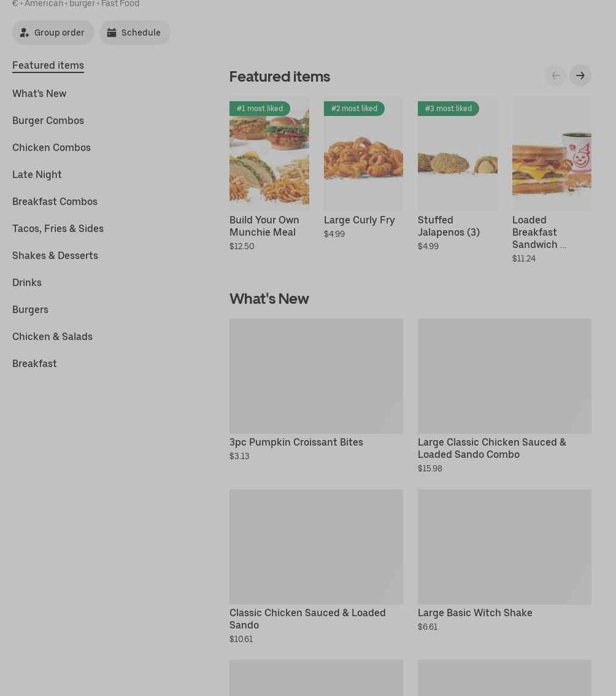This screenshot has width=616, height=696.
Task: Open Tacos, Fries & Sides category
Action: click(x=58, y=228)
